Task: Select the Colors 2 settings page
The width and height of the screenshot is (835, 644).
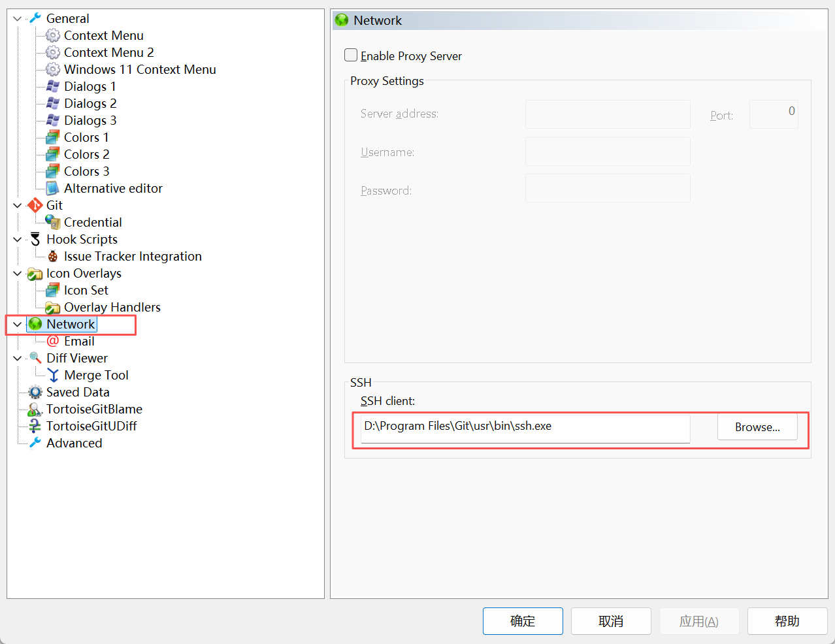Action: (86, 155)
